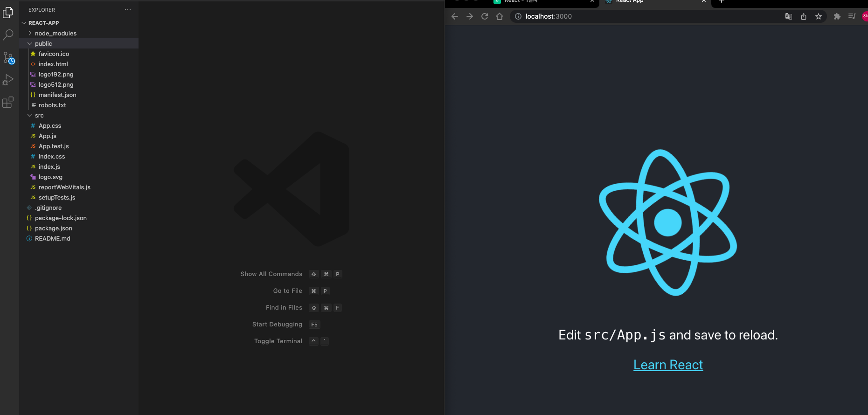This screenshot has width=868, height=415.
Task: Reload the localhost:3000 page
Action: pos(485,16)
